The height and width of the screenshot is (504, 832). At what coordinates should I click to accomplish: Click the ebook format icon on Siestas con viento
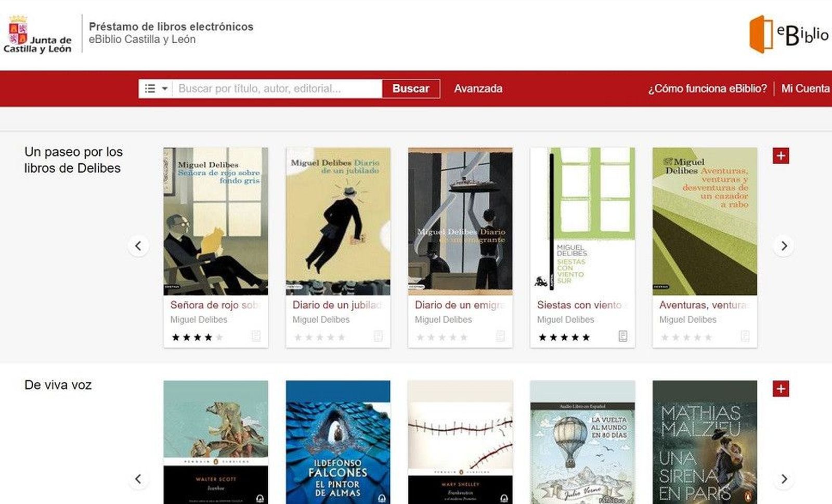622,337
